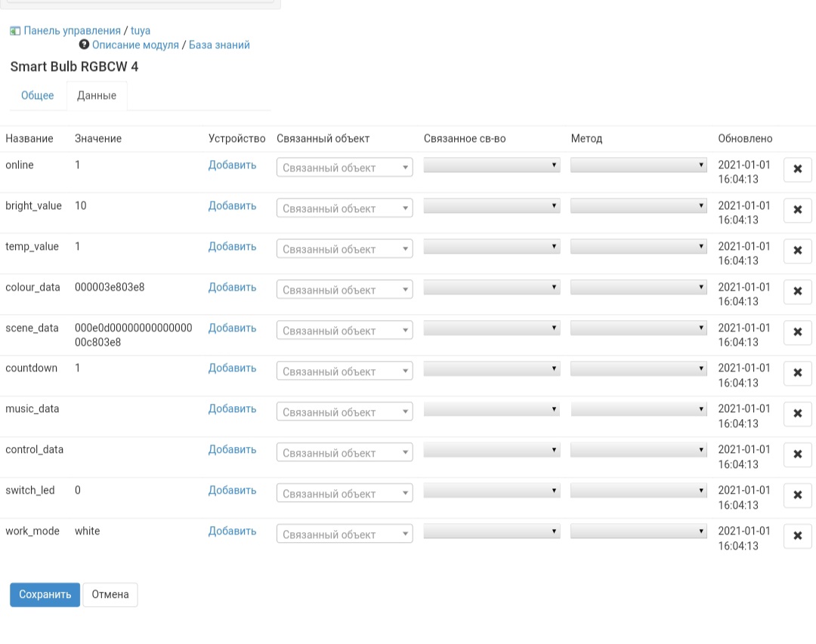Viewport: 816px width, 644px height.
Task: Expand Связанный объект combo for work_mode
Action: click(x=345, y=535)
